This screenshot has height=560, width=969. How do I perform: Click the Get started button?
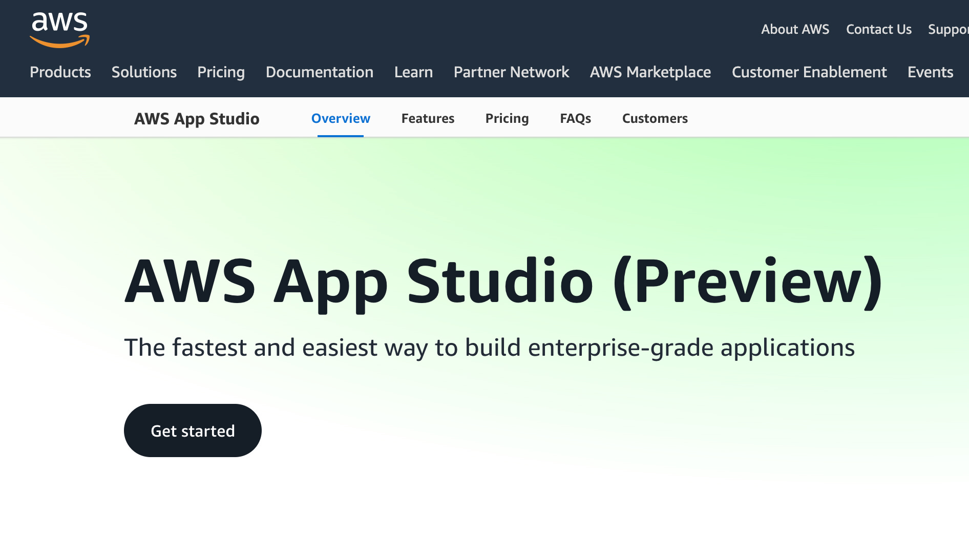click(193, 430)
